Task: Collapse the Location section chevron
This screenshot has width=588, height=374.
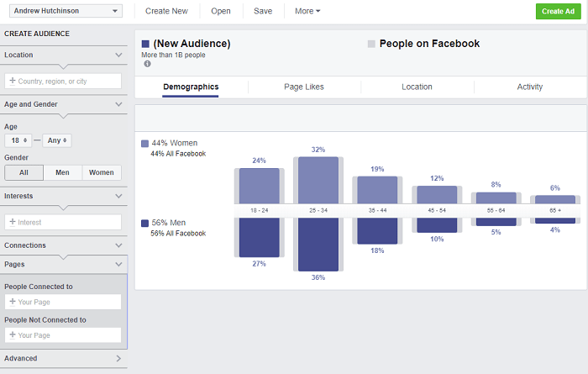Action: [x=118, y=55]
